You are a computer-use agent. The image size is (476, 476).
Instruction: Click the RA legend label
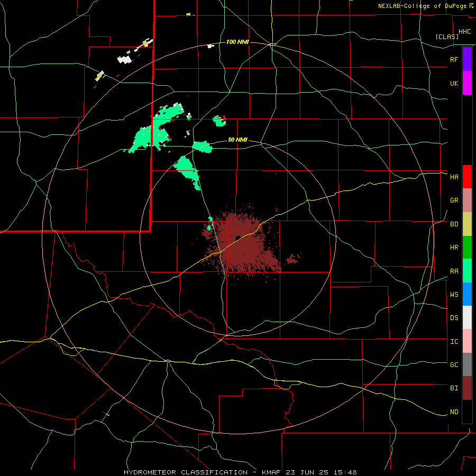tap(454, 271)
